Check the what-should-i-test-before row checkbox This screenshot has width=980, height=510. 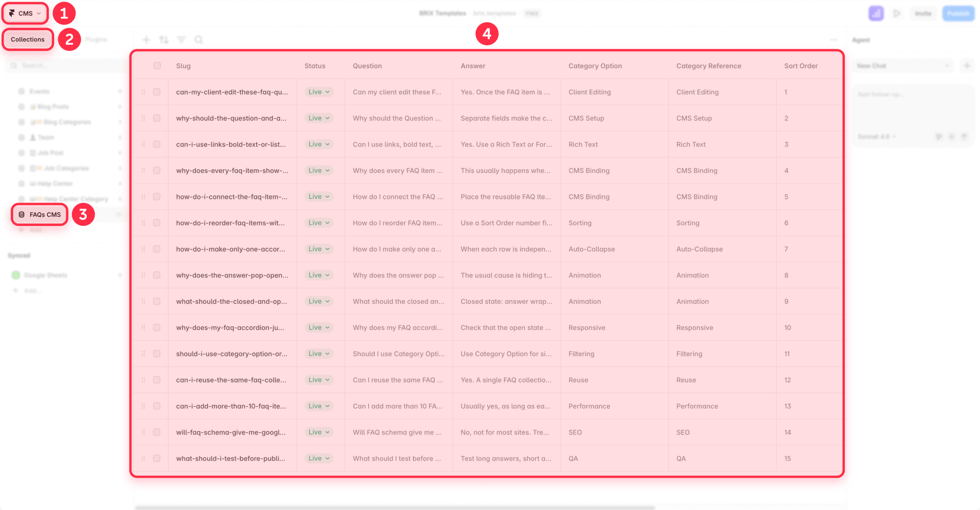157,458
